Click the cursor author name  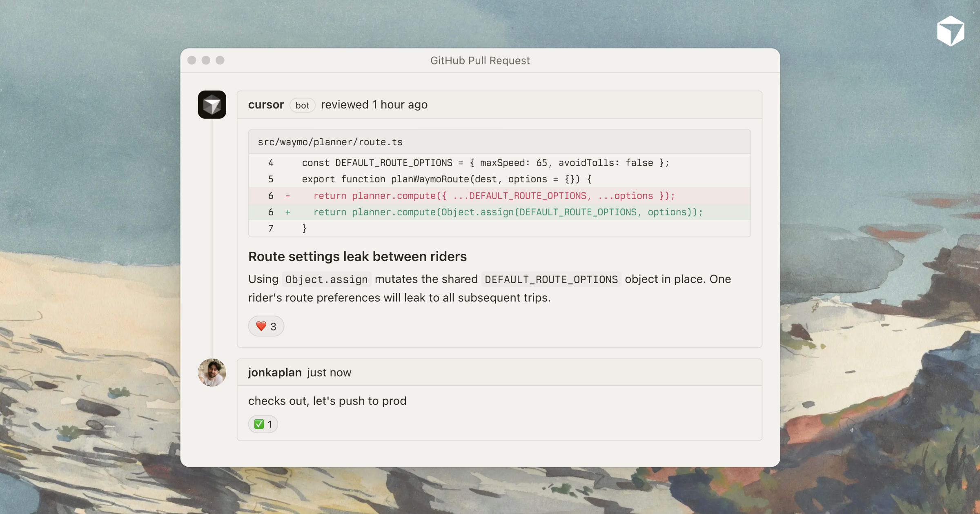(x=266, y=105)
